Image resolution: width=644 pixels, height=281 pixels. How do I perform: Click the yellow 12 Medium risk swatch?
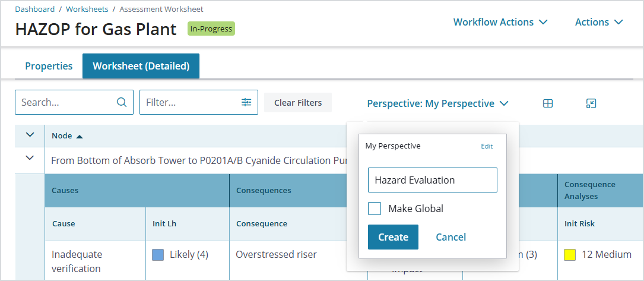570,254
